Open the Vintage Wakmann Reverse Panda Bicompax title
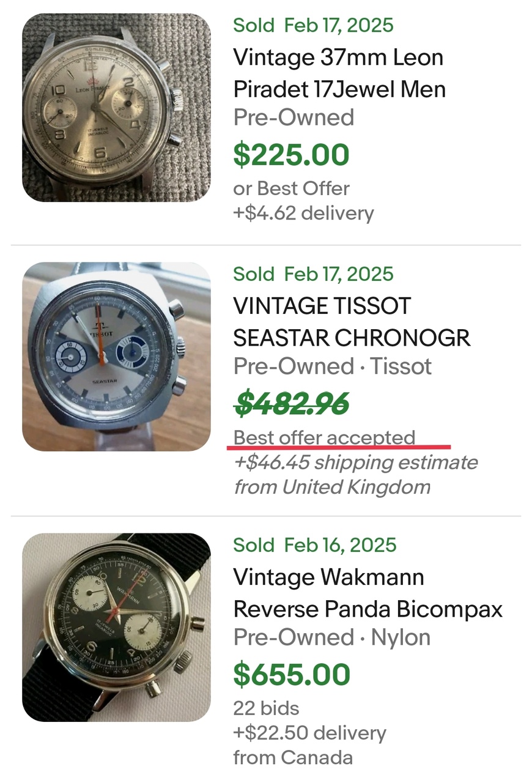The height and width of the screenshot is (783, 532). tap(368, 593)
